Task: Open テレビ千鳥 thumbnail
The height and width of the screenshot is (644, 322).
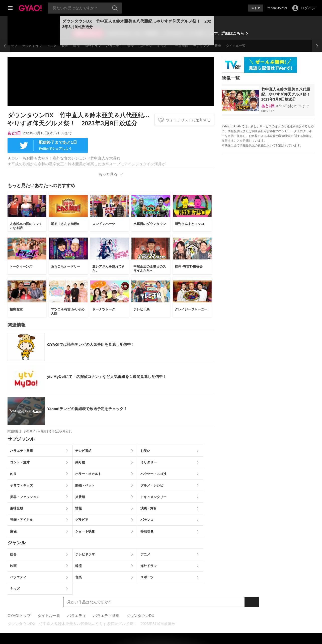Action: pyautogui.click(x=151, y=291)
